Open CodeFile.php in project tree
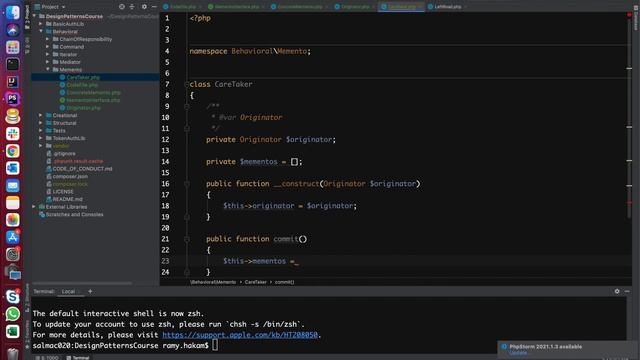640x360 pixels. pyautogui.click(x=82, y=85)
